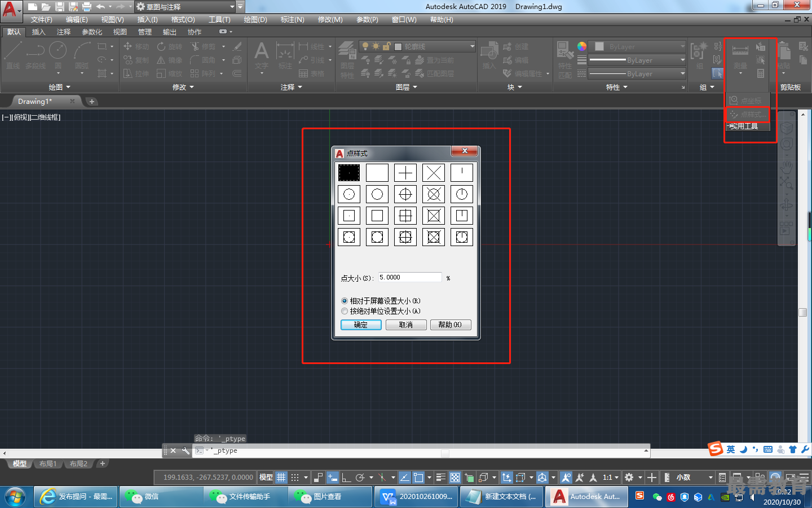Toggle the 模型 model space button in status bar
This screenshot has height=508, width=812.
pos(266,478)
